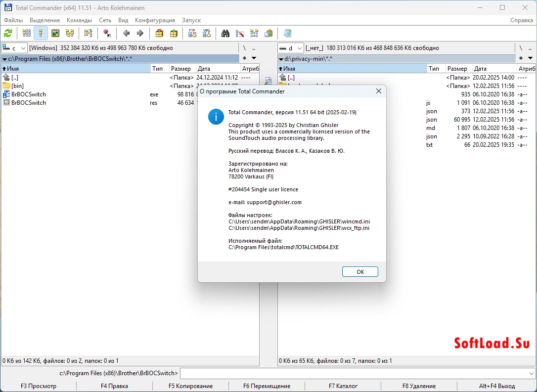Open right panel directory history arrow

530,58
